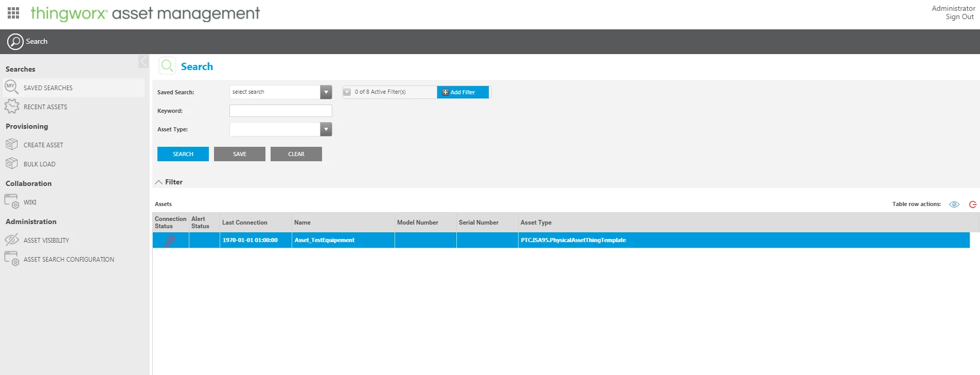Screen dimensions: 980x375
Task: Click the CLEAR button
Action: pyautogui.click(x=296, y=154)
